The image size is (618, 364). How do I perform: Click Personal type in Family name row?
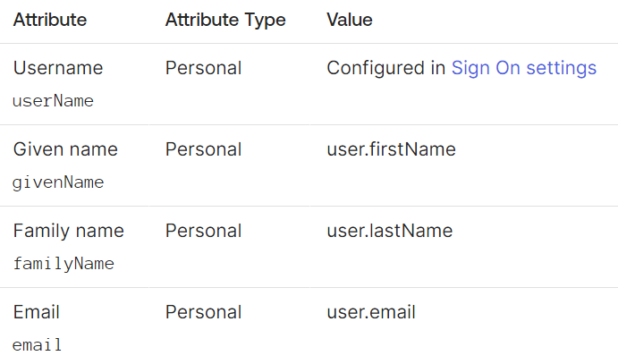(203, 231)
